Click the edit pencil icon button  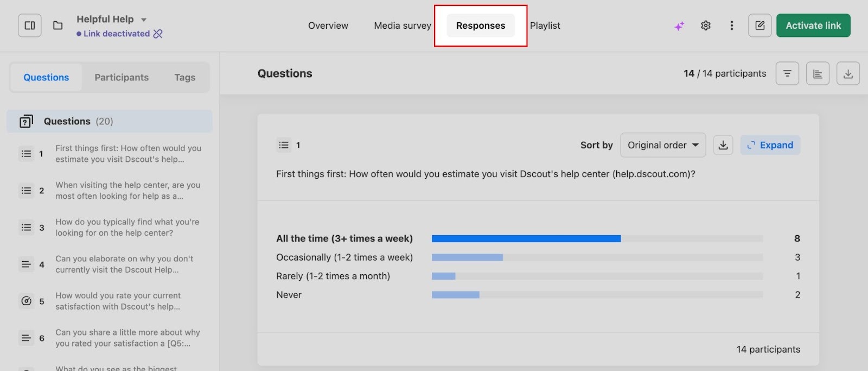[759, 26]
